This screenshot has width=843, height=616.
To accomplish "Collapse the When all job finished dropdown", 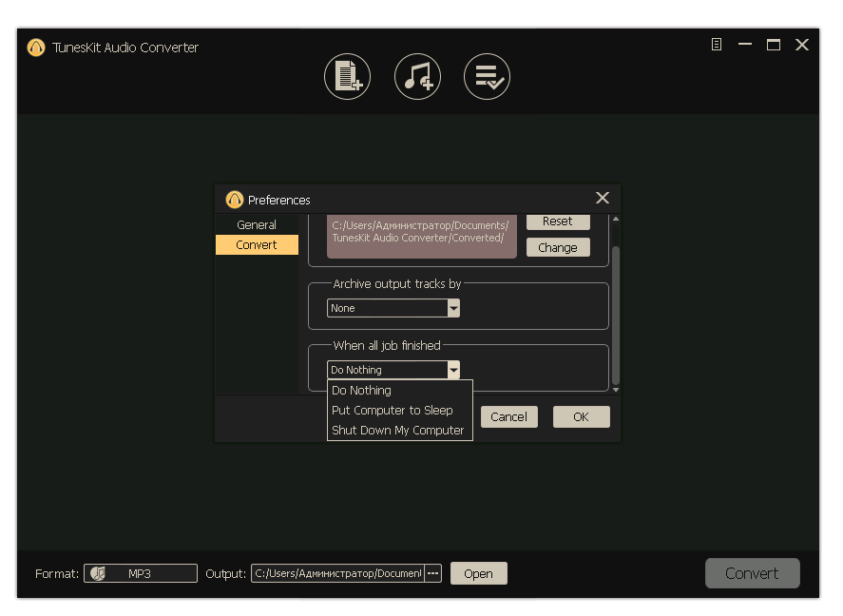I will click(x=453, y=370).
